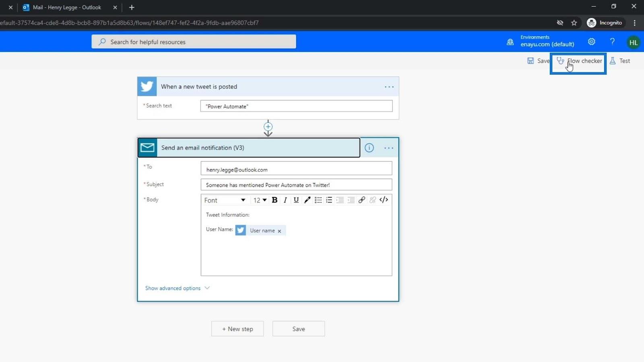This screenshot has width=644, height=362.
Task: Click the Subject input field
Action: [x=296, y=185]
